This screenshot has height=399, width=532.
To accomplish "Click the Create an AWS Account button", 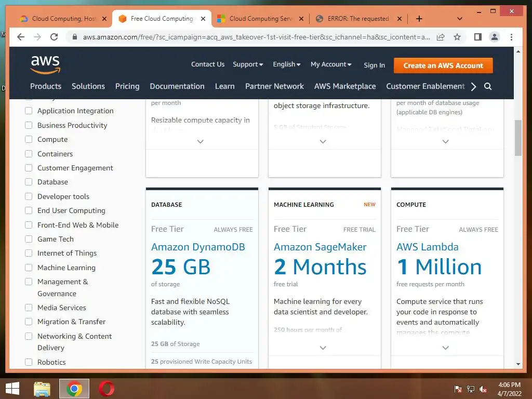I will point(443,65).
